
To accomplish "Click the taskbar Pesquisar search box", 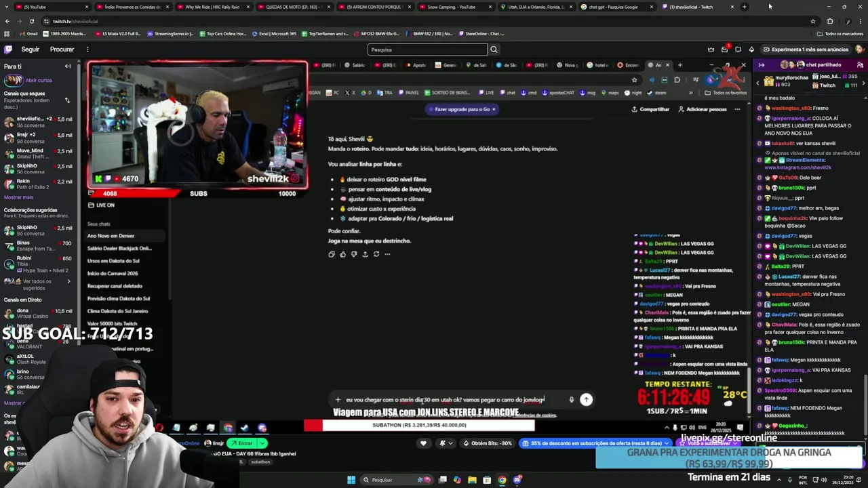I will pos(397,480).
